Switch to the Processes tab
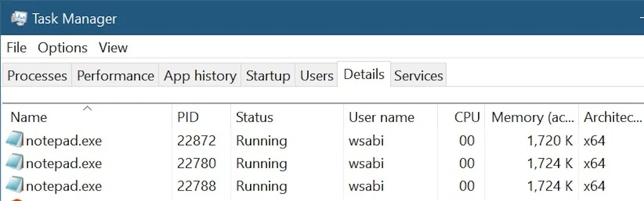The image size is (644, 201). coord(37,75)
